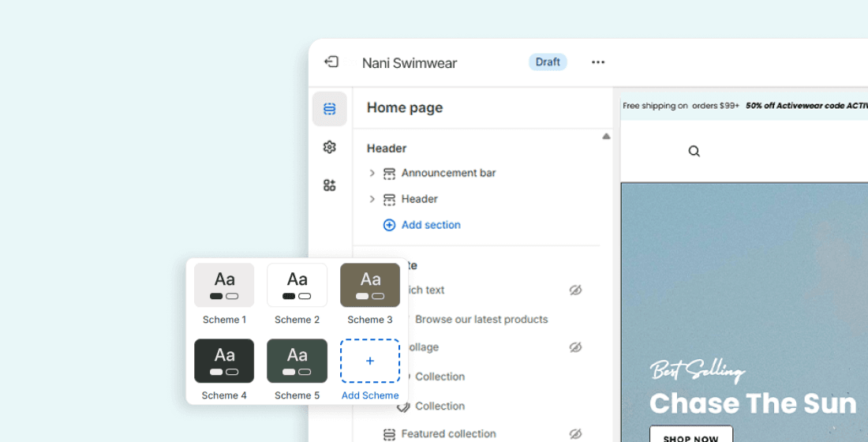Select the Announcement bar section
868x442 pixels.
[448, 173]
